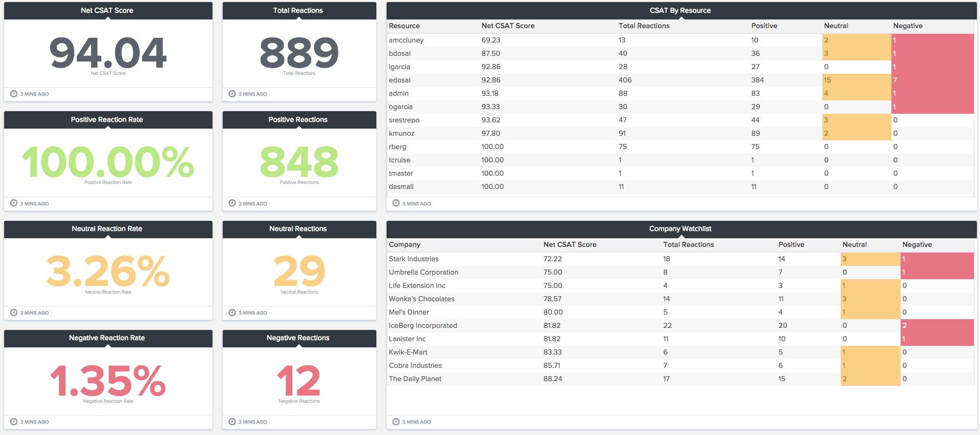Sort CSAT By Resource by Resource column header
Viewport: 980px width, 435px height.
tap(404, 26)
